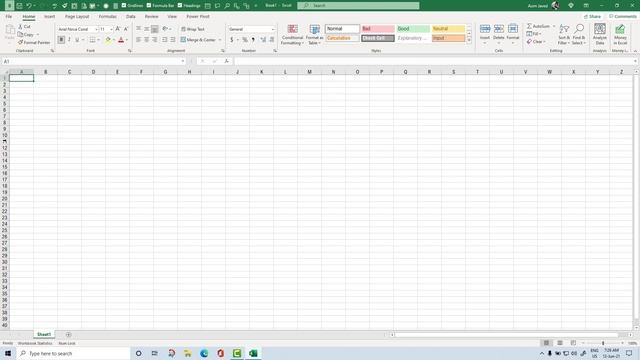This screenshot has height=360, width=640.
Task: Click the Cut scissors icon
Action: (20, 27)
